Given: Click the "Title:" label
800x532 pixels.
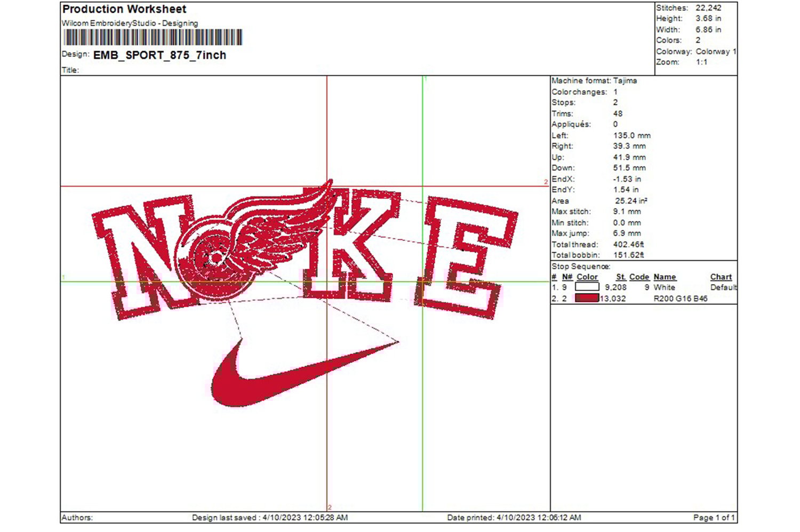Looking at the screenshot, I should (x=70, y=70).
